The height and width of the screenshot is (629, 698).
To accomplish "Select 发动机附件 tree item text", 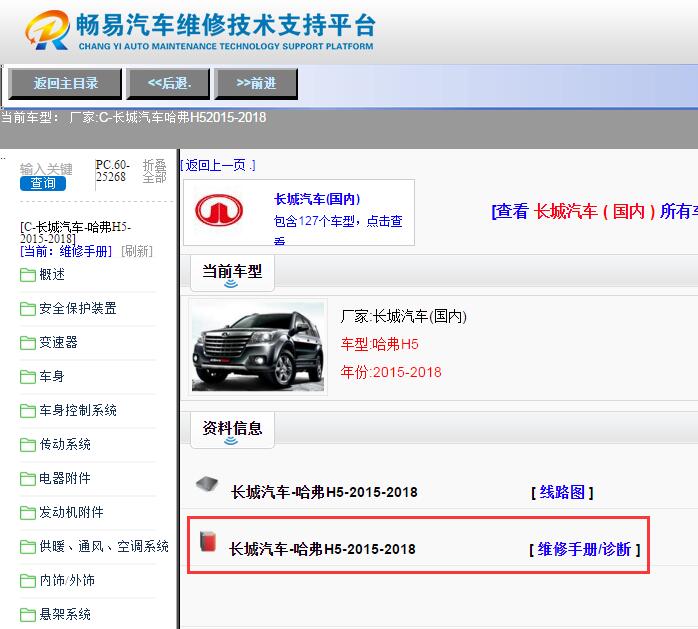I will 71,512.
